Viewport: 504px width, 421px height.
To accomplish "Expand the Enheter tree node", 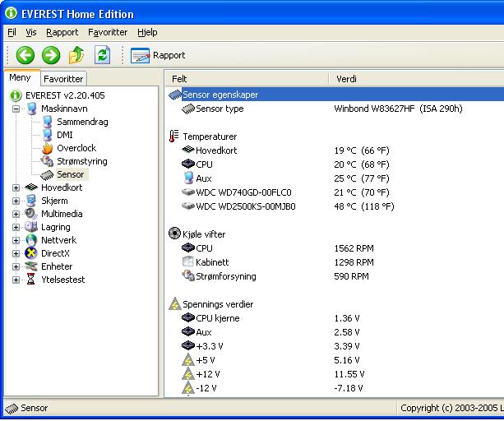I will coord(16,266).
